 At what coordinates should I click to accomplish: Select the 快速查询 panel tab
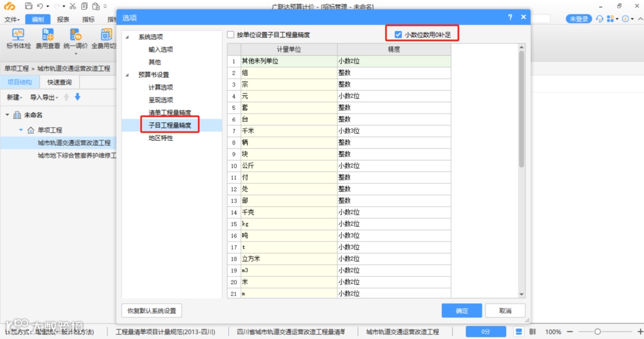60,82
